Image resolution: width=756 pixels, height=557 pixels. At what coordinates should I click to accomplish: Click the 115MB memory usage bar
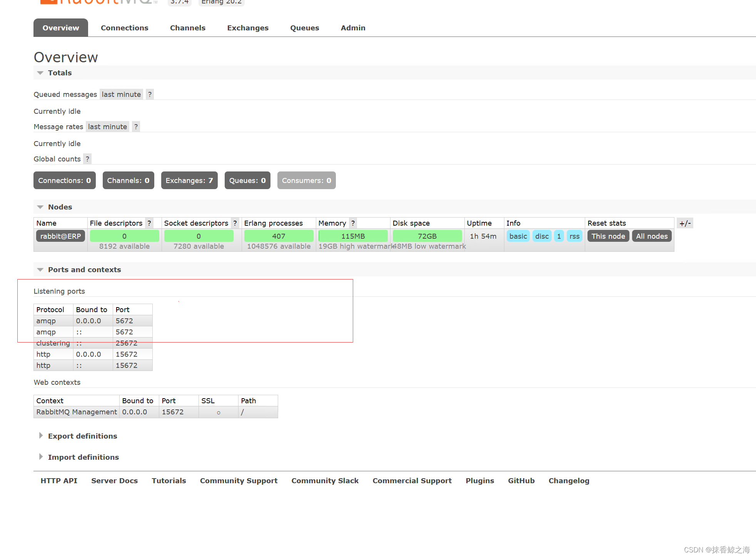coord(353,236)
